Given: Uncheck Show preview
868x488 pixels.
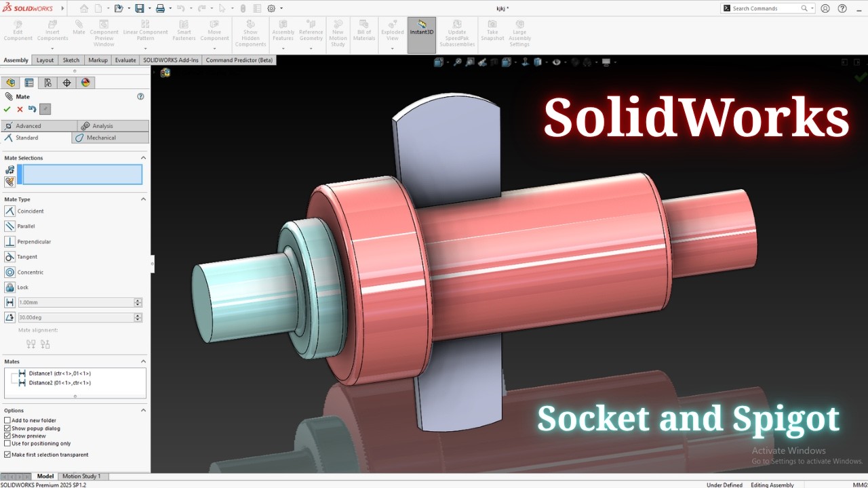Looking at the screenshot, I should click(x=7, y=436).
